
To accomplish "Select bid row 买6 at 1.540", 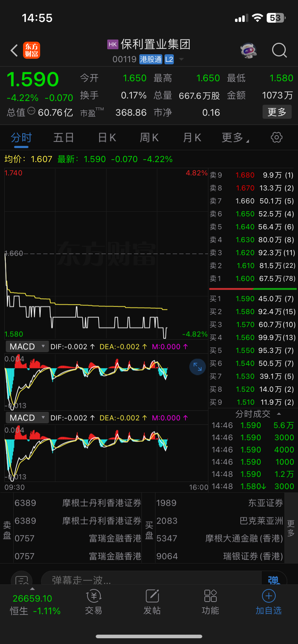I will (x=252, y=363).
